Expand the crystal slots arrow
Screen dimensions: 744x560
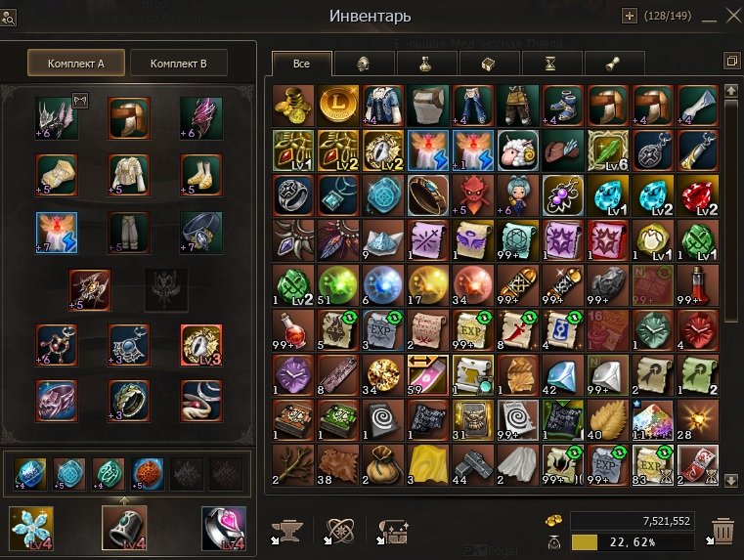[x=124, y=499]
